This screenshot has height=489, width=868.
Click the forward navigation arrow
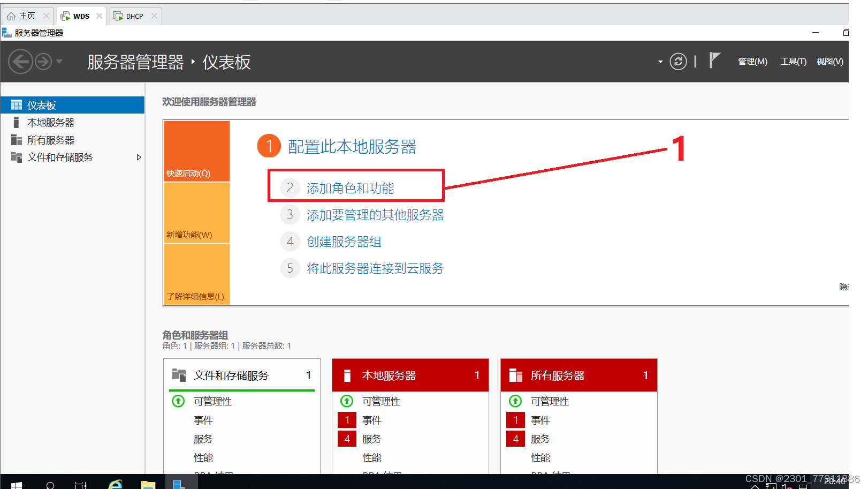pyautogui.click(x=43, y=62)
